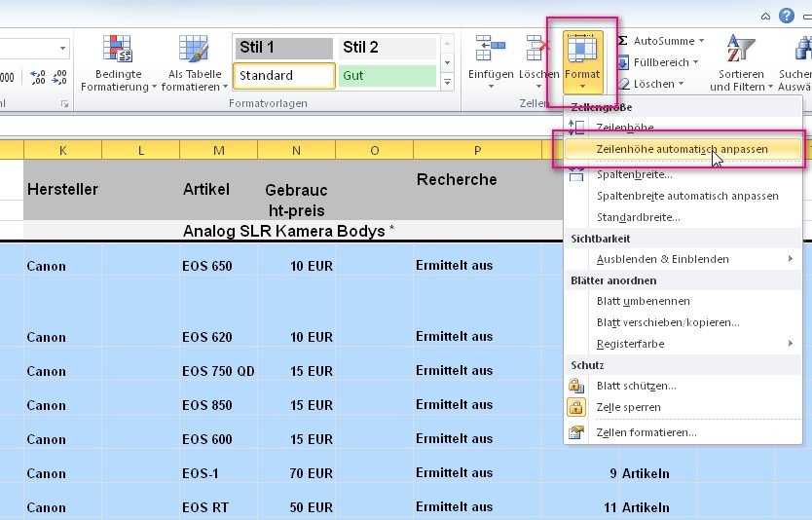Click cell EOS 650
The height and width of the screenshot is (520, 812).
[218, 259]
